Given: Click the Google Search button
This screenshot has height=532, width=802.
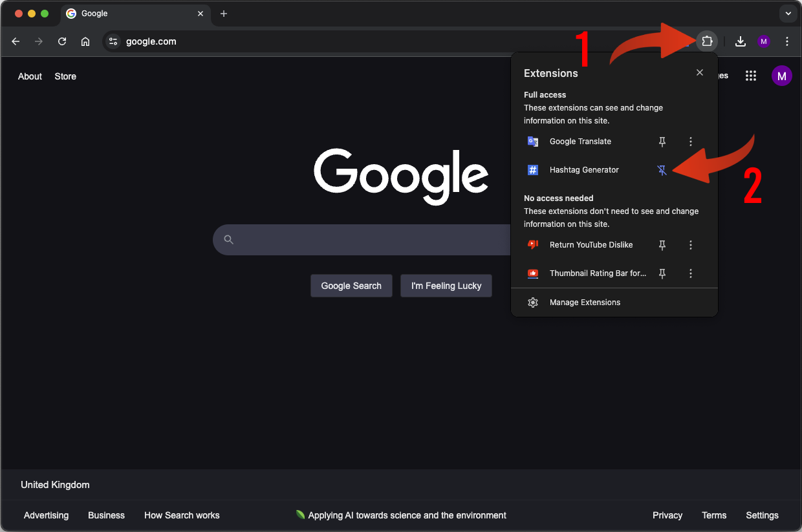Looking at the screenshot, I should 351,286.
